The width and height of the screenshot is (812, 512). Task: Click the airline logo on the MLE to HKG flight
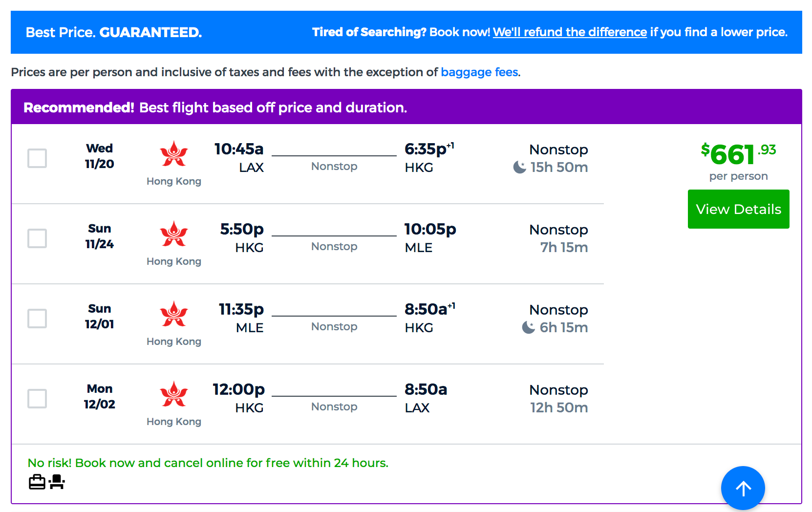174,314
